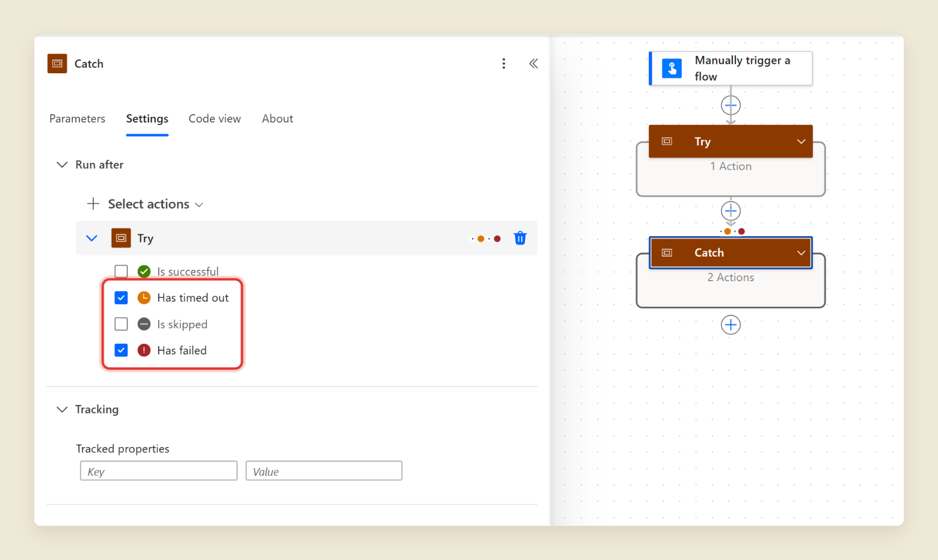Click the 2 Actions text under Catch
This screenshot has height=560, width=938.
[x=731, y=278]
